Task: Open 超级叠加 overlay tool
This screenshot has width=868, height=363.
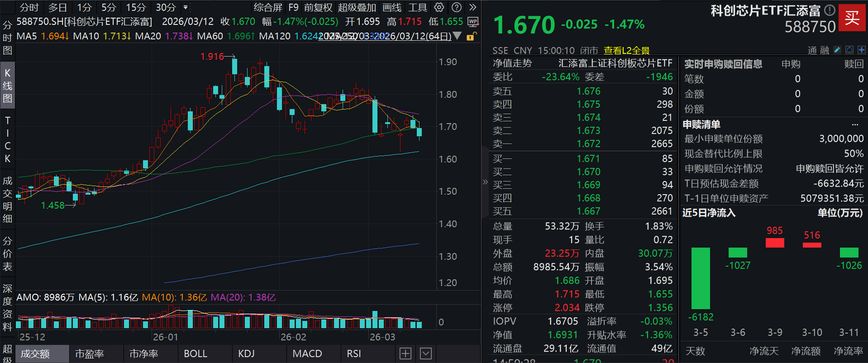Action: point(357,7)
